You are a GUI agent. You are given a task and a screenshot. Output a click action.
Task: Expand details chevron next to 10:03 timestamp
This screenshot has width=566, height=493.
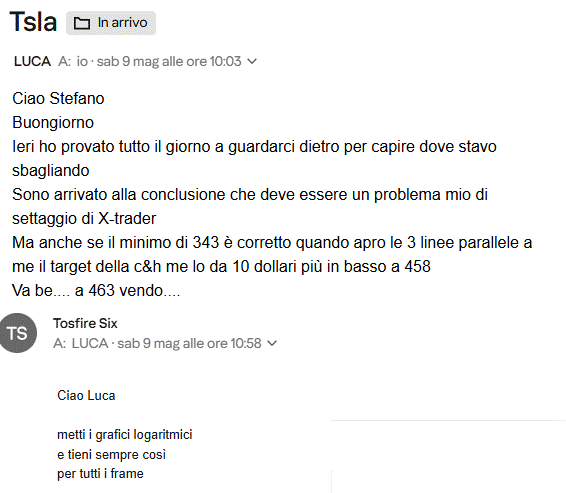(x=252, y=61)
